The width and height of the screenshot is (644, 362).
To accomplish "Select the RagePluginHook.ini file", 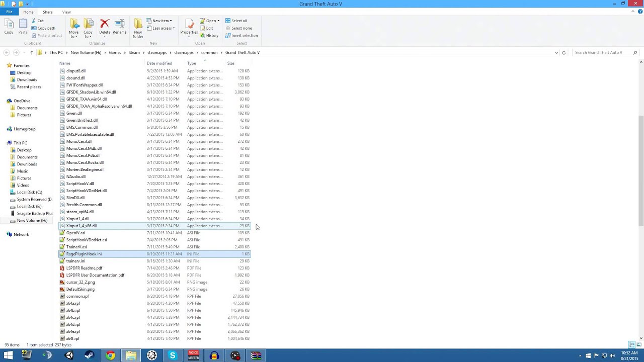I will click(84, 254).
